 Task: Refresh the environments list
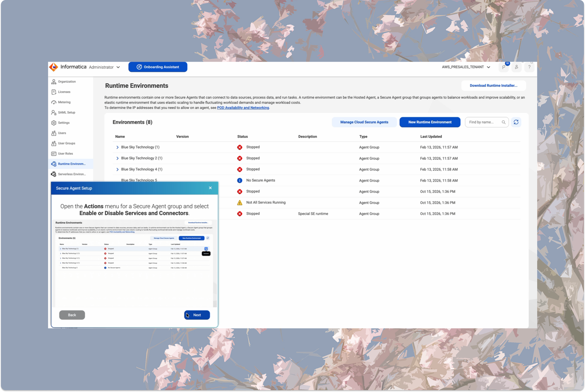[x=516, y=122]
